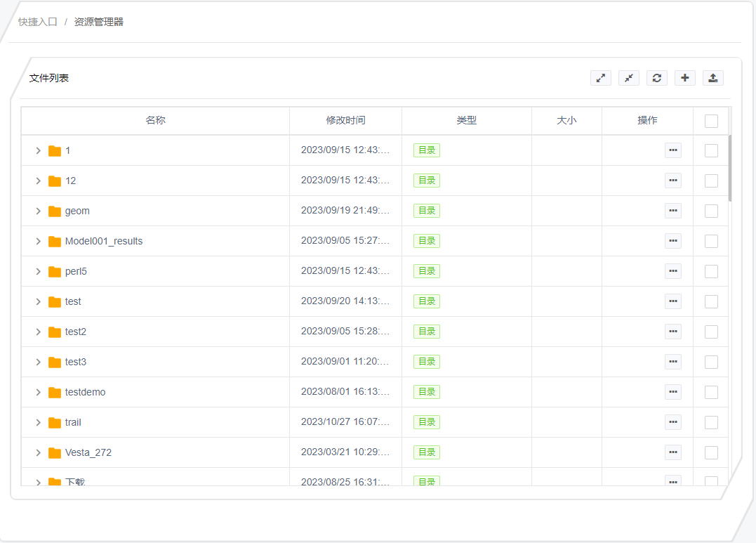This screenshot has width=756, height=543.
Task: Click the date 2023/10/27 16:07 cell
Action: point(345,422)
